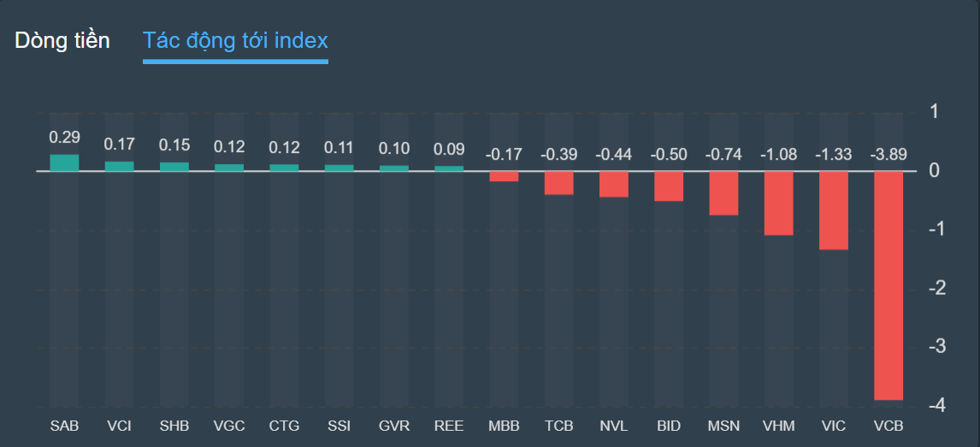Click the SSI ticker label
The height and width of the screenshot is (447, 980).
(x=339, y=425)
